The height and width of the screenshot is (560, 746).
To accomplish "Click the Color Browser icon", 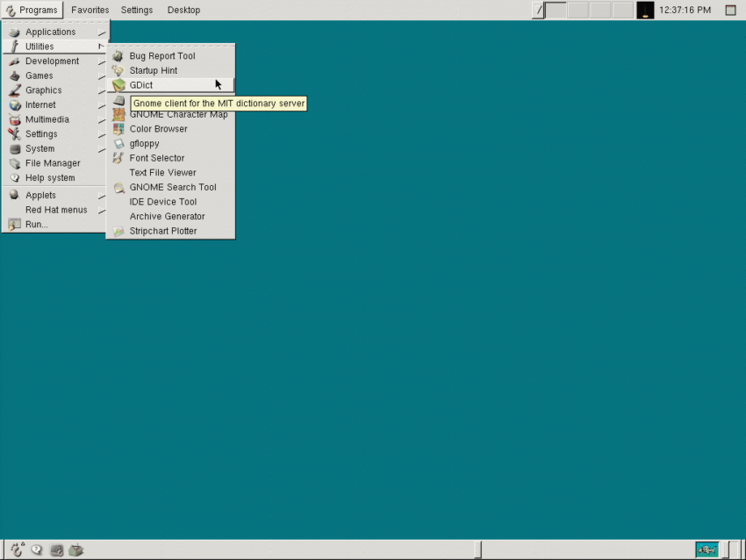I will (118, 129).
